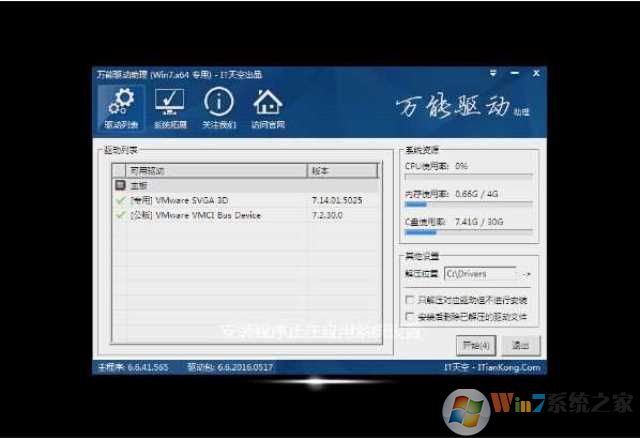Screen dimensions: 640x438
Task: Open the 驱动列表 gear icon tab
Action: (121, 108)
